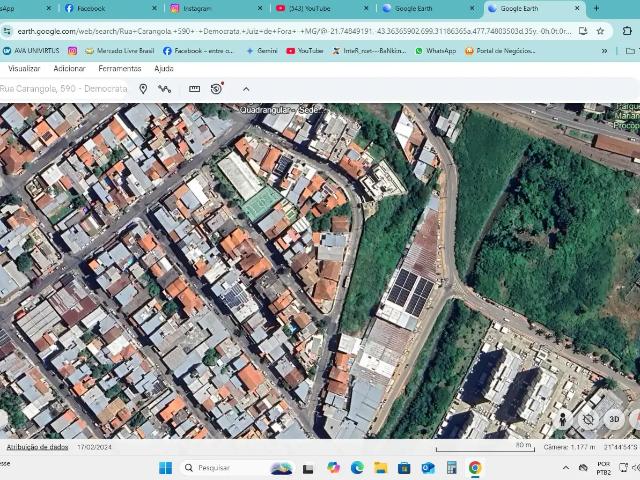
Task: Click the address bar URL
Action: tap(294, 31)
